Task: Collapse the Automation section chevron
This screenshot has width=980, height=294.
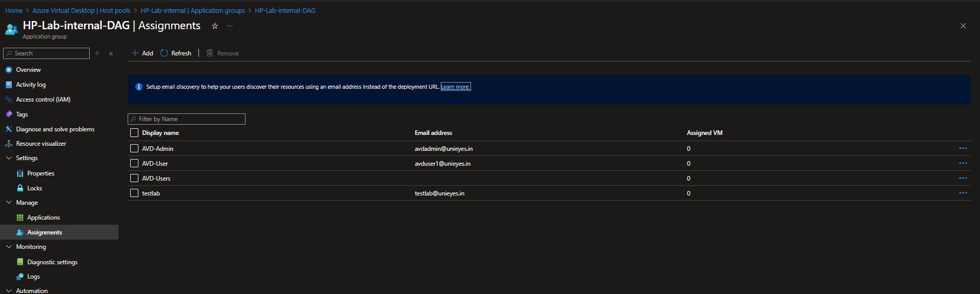Action: [x=9, y=290]
